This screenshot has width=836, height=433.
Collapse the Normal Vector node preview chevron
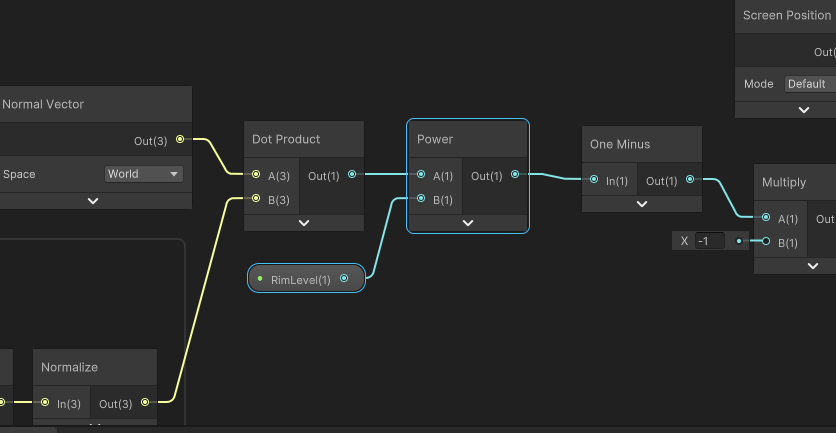(93, 201)
